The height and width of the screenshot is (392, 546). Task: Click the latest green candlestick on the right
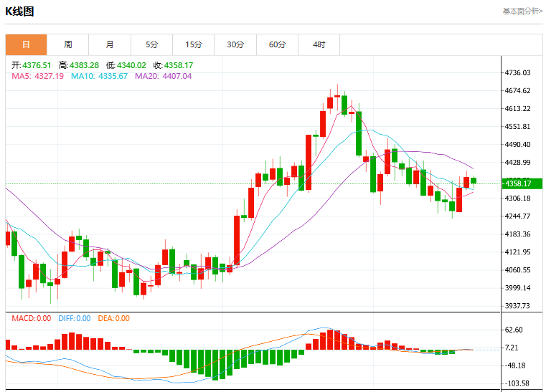point(474,181)
